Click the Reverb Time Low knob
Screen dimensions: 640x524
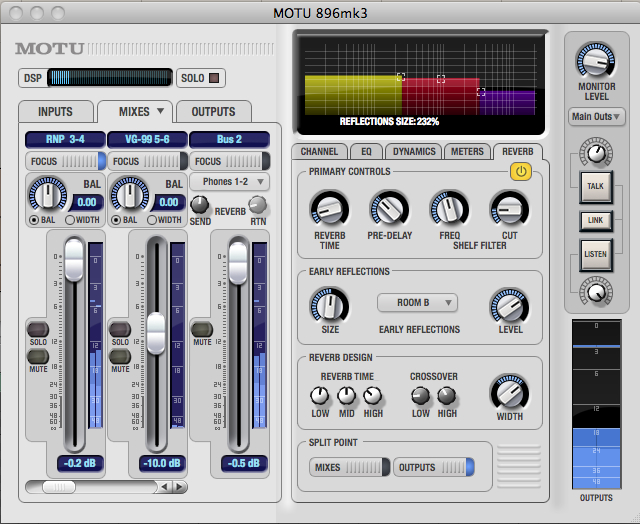pos(320,395)
